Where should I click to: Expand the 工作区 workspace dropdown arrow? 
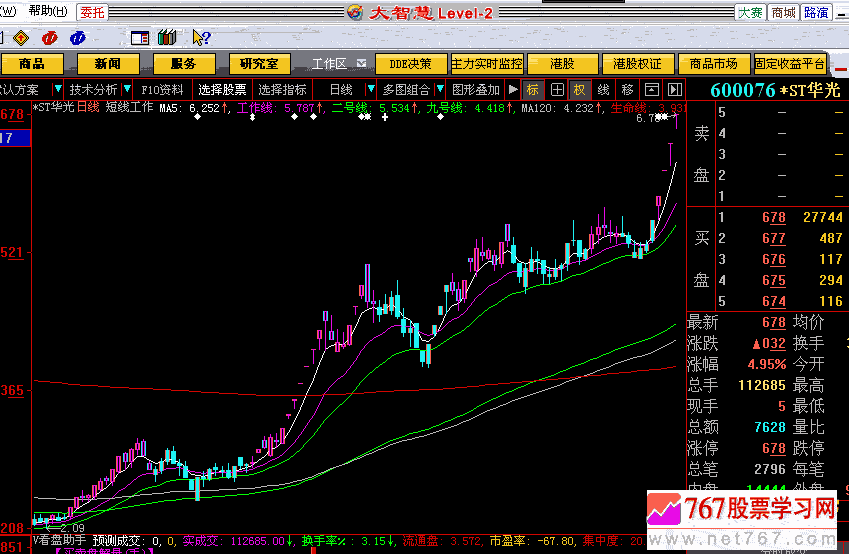click(361, 63)
